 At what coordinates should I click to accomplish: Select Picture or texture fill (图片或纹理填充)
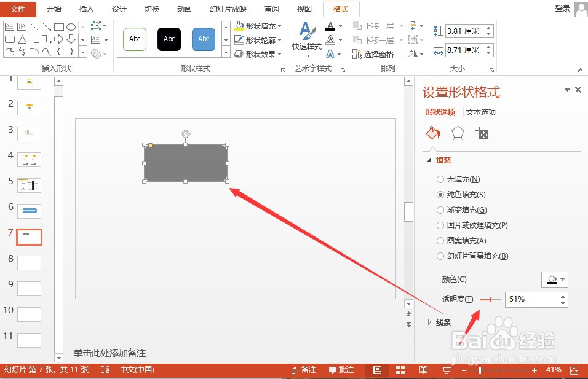[x=472, y=225]
